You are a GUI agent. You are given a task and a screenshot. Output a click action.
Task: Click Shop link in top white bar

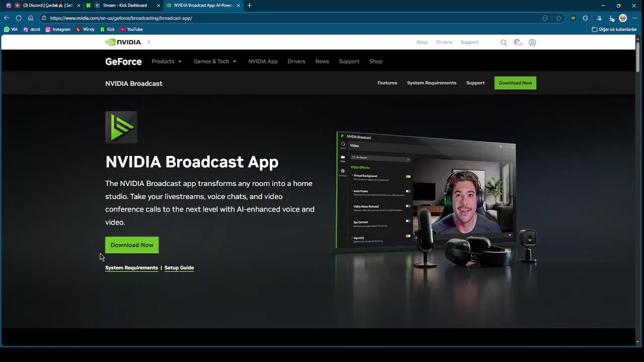422,42
